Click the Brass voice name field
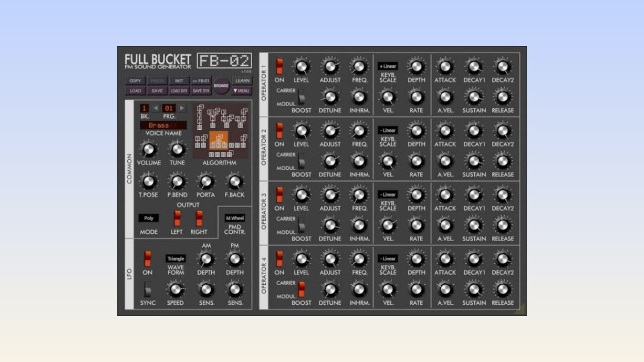Screen dimensions: 644x362 tap(163, 125)
